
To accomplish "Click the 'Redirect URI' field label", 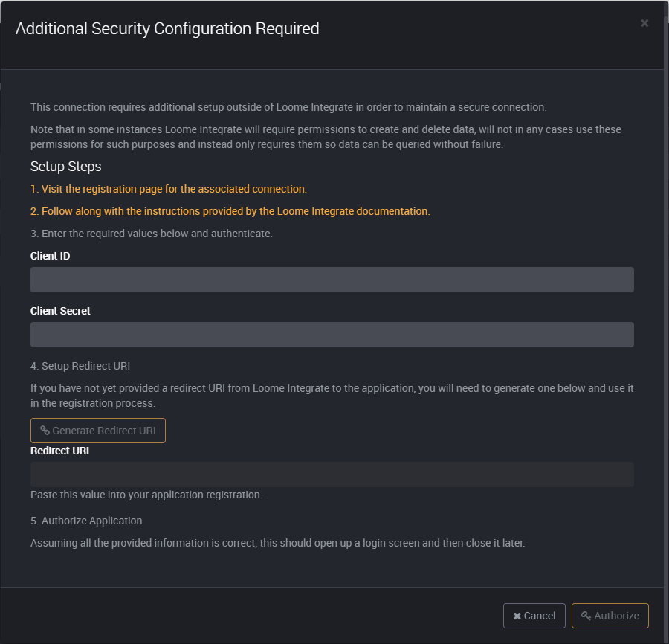I will coord(59,451).
